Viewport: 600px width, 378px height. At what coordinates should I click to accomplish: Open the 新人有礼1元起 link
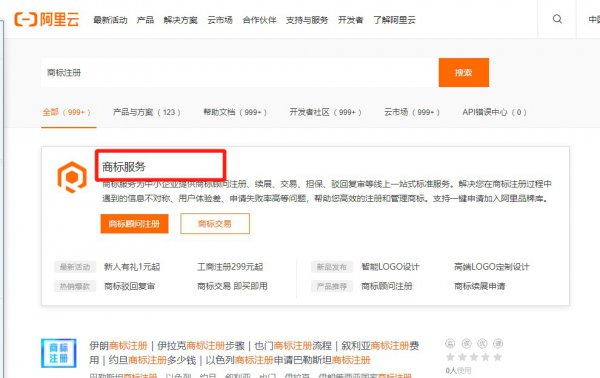(132, 267)
